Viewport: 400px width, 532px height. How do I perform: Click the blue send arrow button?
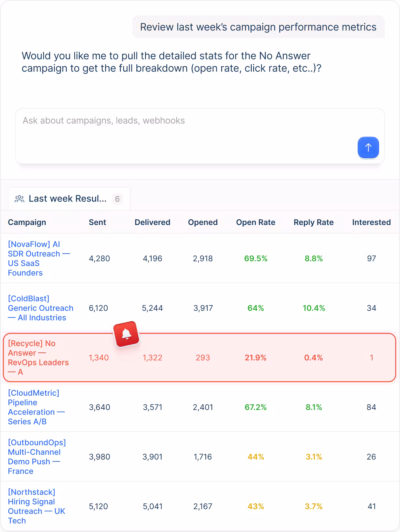coord(368,147)
